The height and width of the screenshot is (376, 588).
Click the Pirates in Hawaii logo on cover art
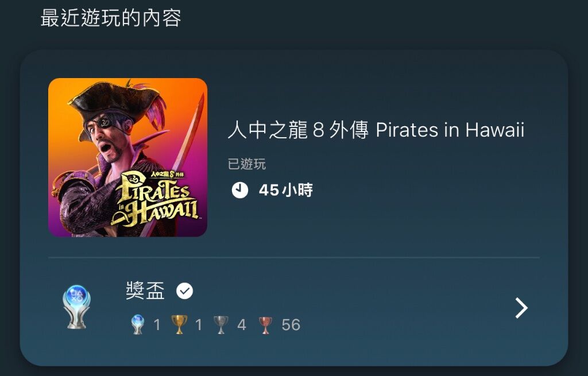coord(155,198)
